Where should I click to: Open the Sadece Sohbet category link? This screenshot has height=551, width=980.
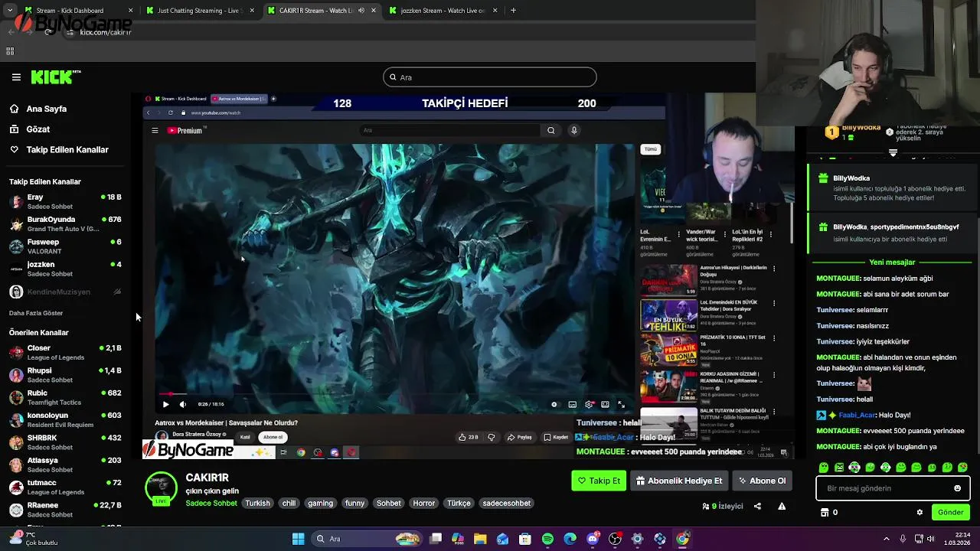click(211, 504)
